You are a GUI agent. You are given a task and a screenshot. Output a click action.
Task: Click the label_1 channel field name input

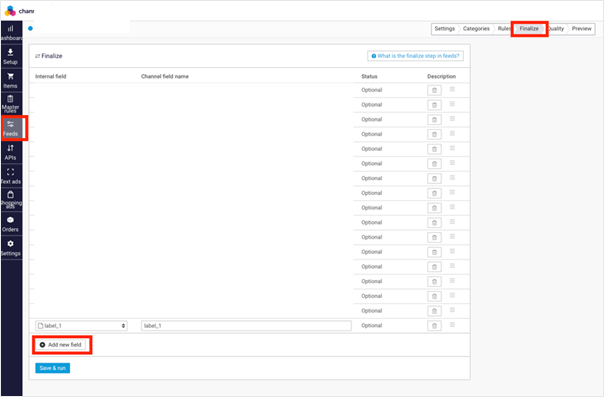246,326
